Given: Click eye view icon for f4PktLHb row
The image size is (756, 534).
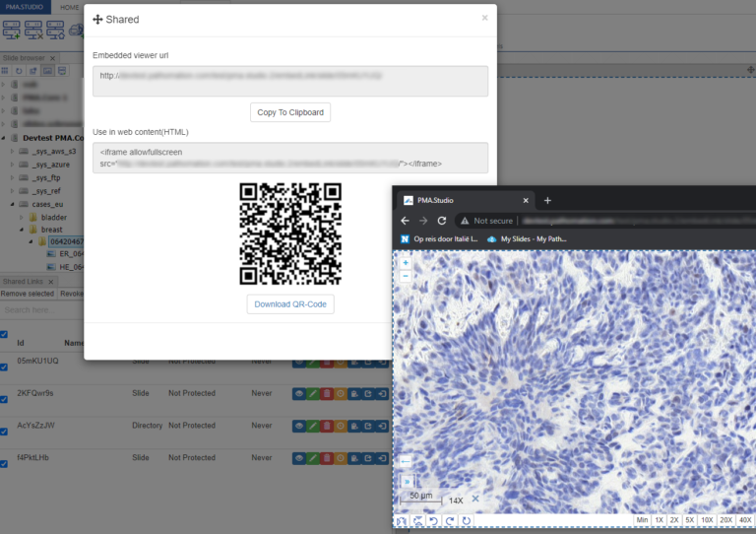Looking at the screenshot, I should click(300, 458).
